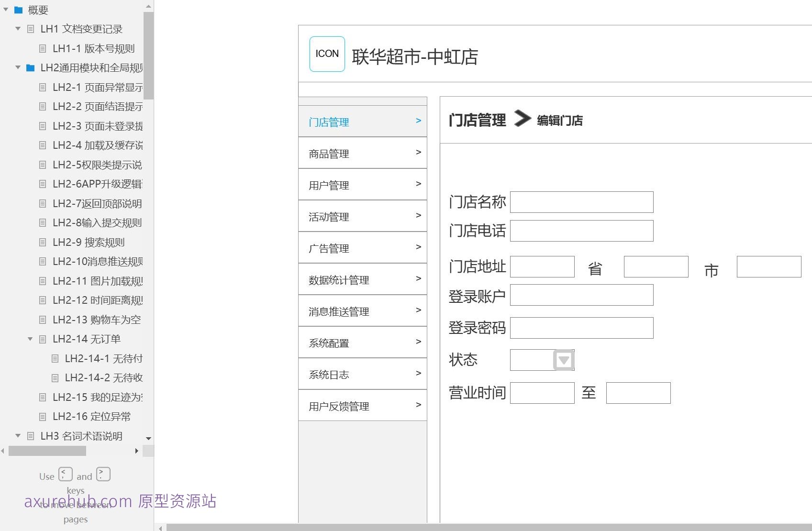Screen dimensions: 812x531
Task: Click the page icon beside LH1 文档变更记录
Action: tap(31, 29)
